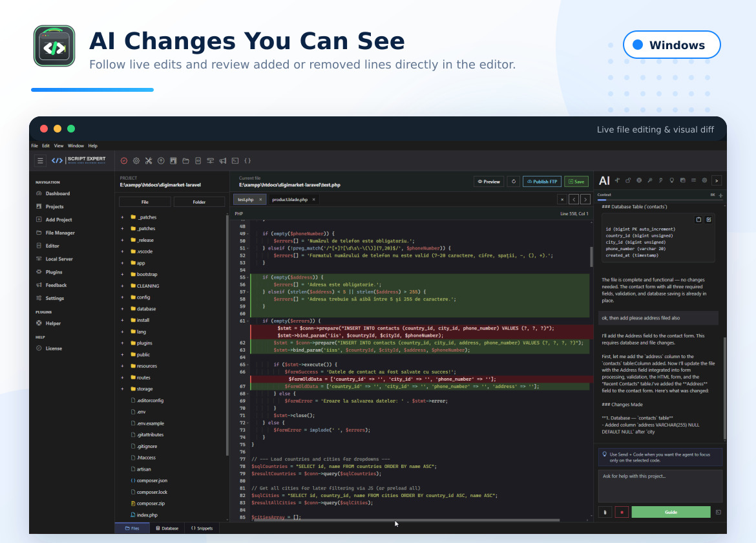Close all tabs with the X box
Image resolution: width=756 pixels, height=543 pixels.
click(562, 199)
